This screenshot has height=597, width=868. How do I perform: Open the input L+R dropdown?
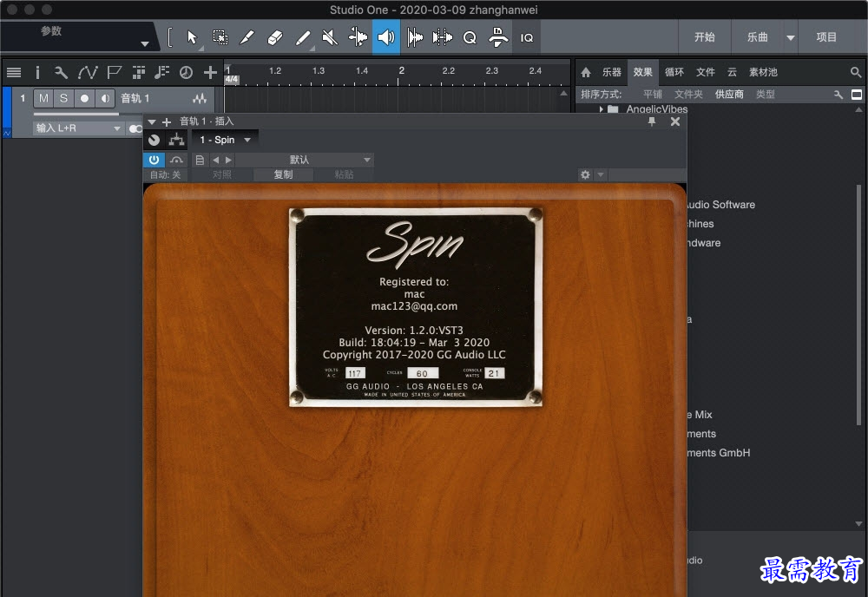[x=78, y=128]
